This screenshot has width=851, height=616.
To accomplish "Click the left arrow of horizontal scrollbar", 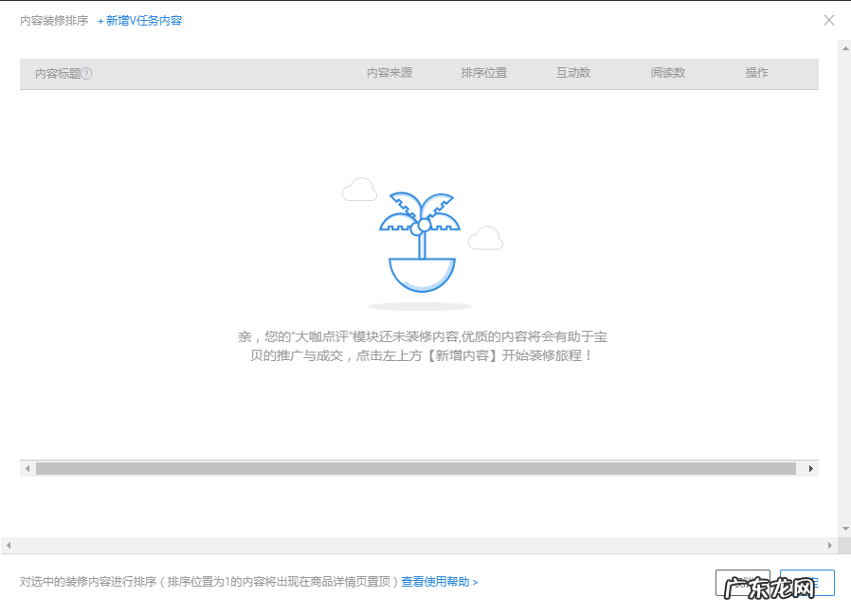I will click(27, 468).
